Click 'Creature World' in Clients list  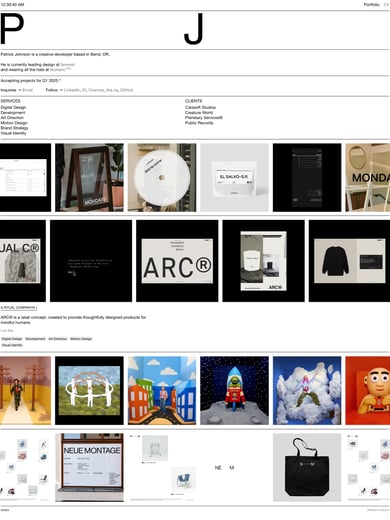[x=199, y=113]
